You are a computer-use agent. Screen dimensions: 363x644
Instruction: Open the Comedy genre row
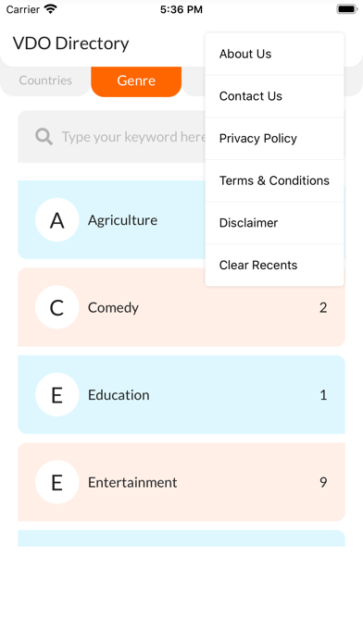181,307
